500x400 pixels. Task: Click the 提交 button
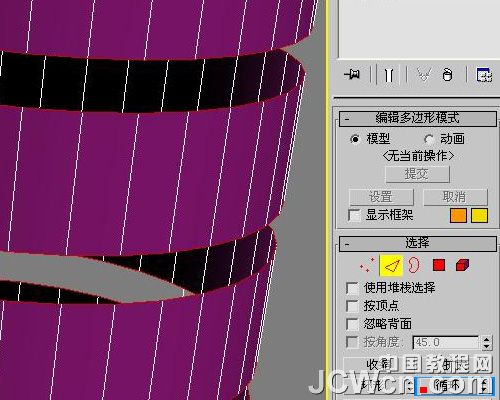(417, 174)
